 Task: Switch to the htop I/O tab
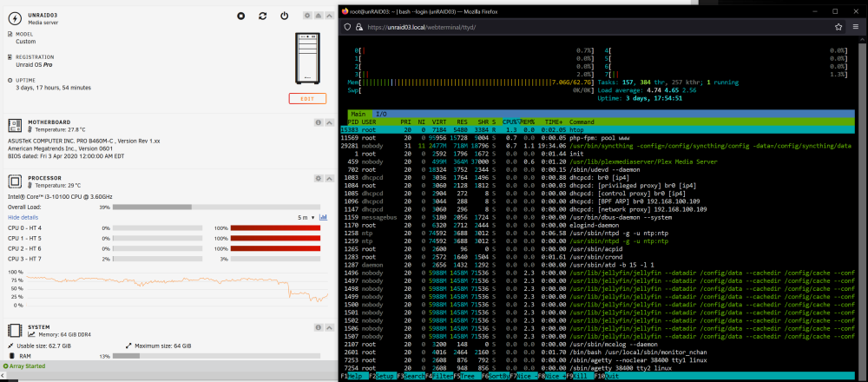(382, 114)
